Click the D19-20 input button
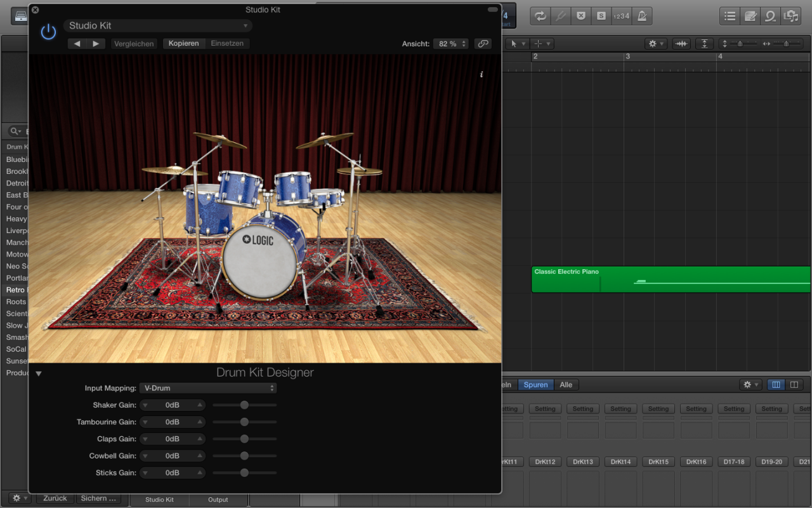This screenshot has height=508, width=812. coord(771,462)
